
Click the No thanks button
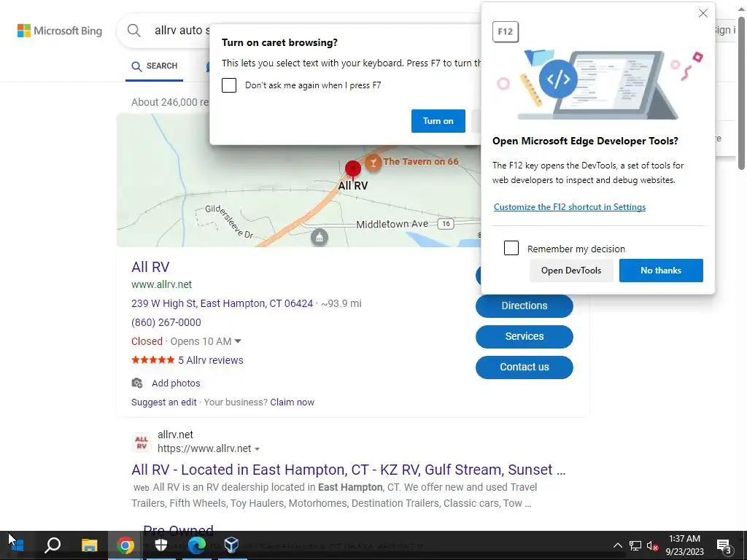coord(661,271)
